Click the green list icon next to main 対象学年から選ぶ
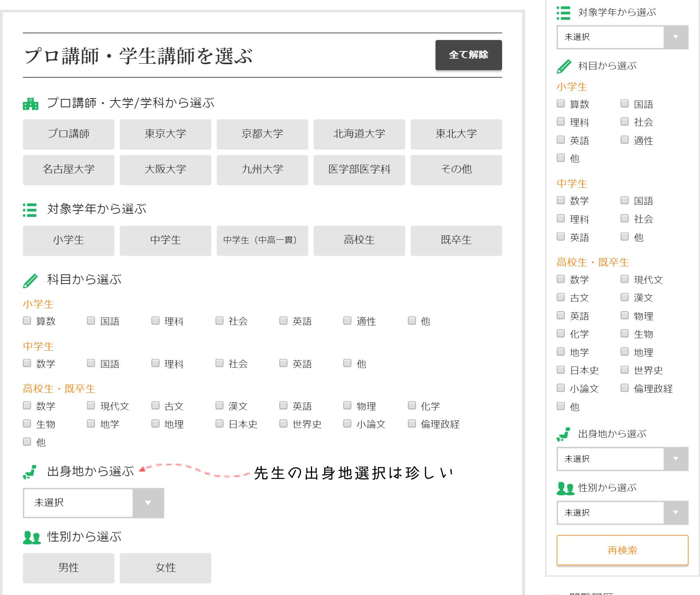700x595 pixels. pos(30,210)
